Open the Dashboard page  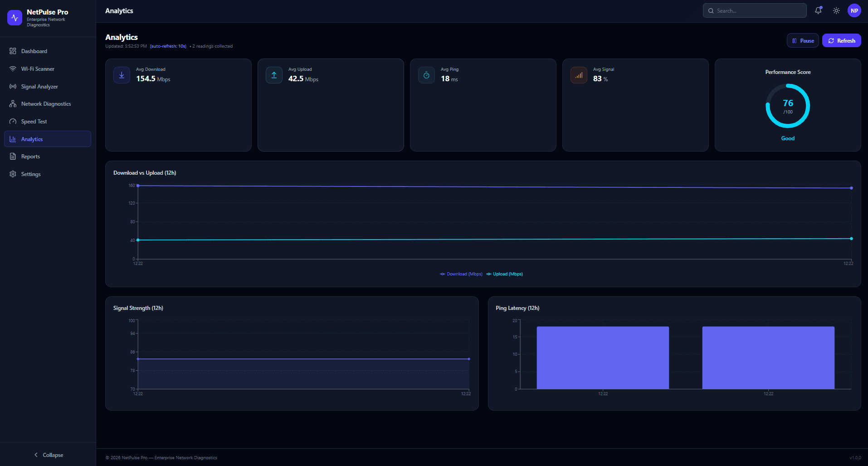(48, 51)
